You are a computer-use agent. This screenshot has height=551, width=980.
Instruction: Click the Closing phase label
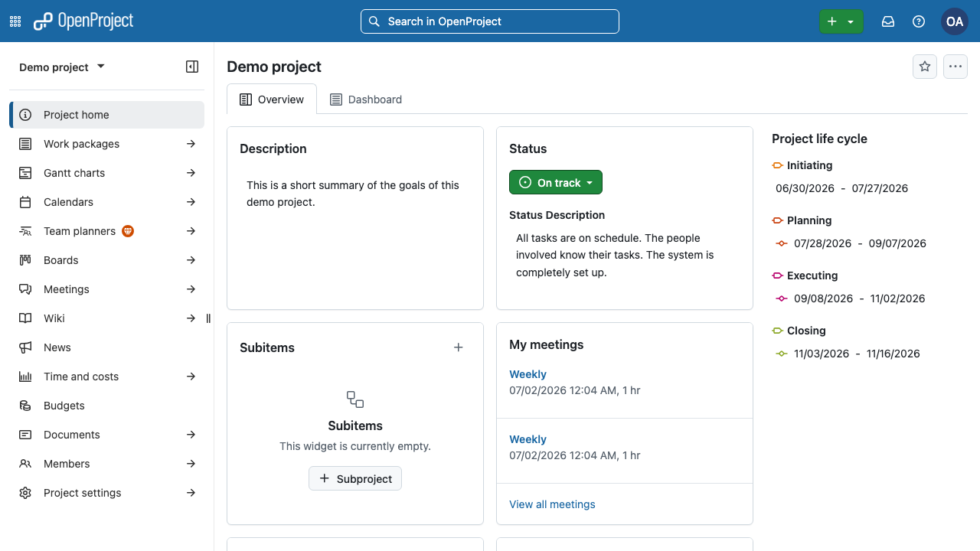click(x=806, y=331)
